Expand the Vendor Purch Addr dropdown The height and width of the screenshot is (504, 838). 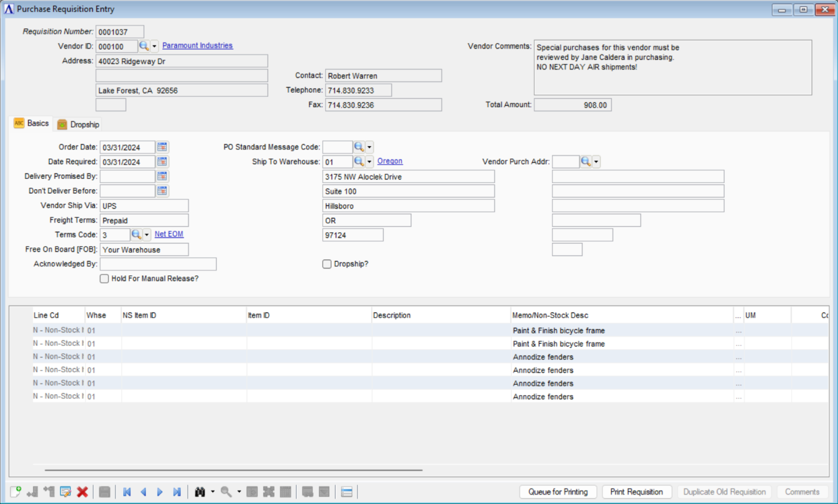pyautogui.click(x=596, y=162)
